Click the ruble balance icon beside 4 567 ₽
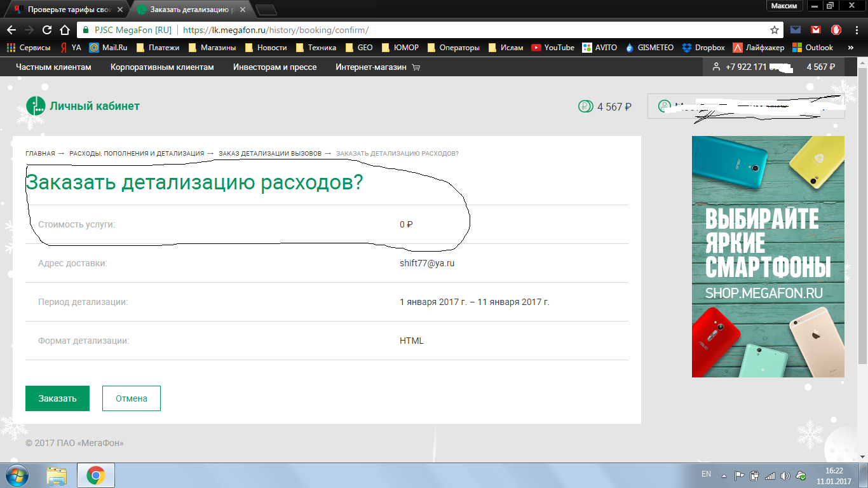Image resolution: width=868 pixels, height=488 pixels. pyautogui.click(x=585, y=107)
